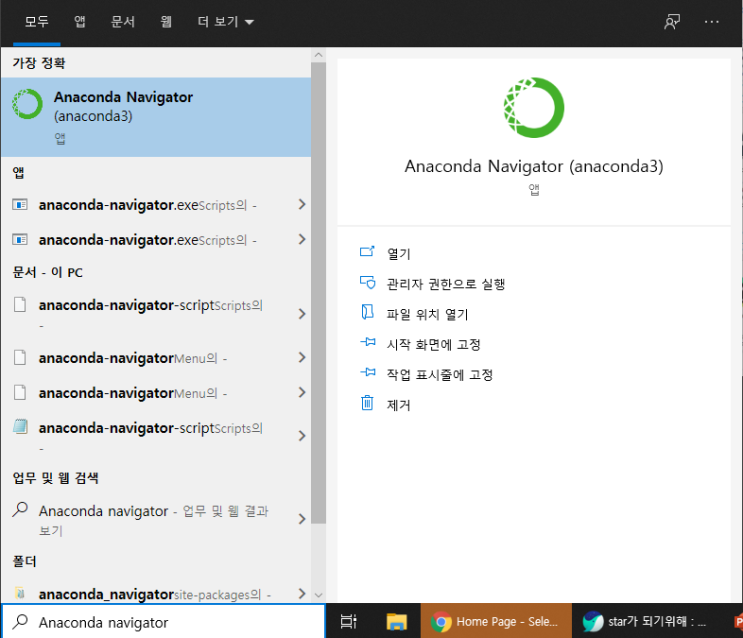743x638 pixels.
Task: Click the open window icon beside 열기
Action: pos(367,251)
